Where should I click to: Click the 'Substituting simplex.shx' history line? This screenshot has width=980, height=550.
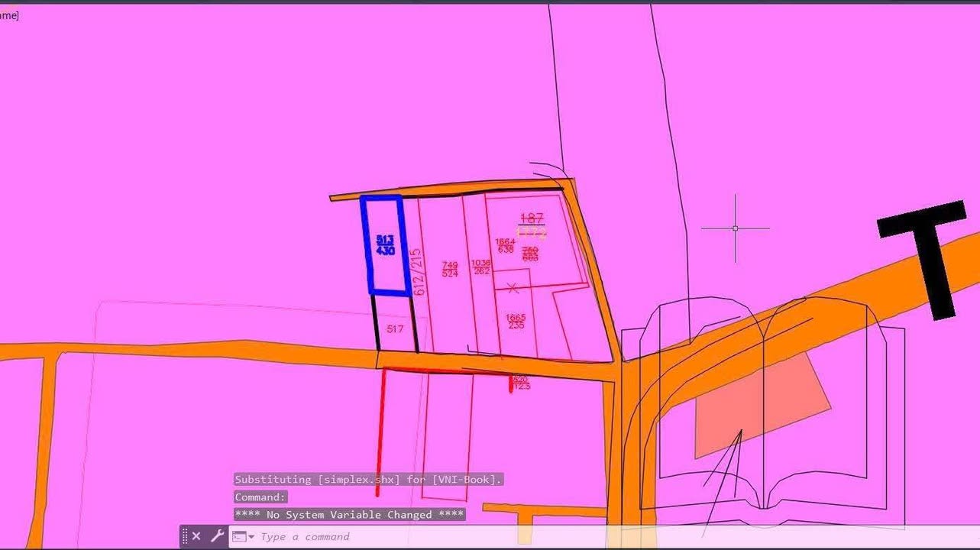click(368, 480)
